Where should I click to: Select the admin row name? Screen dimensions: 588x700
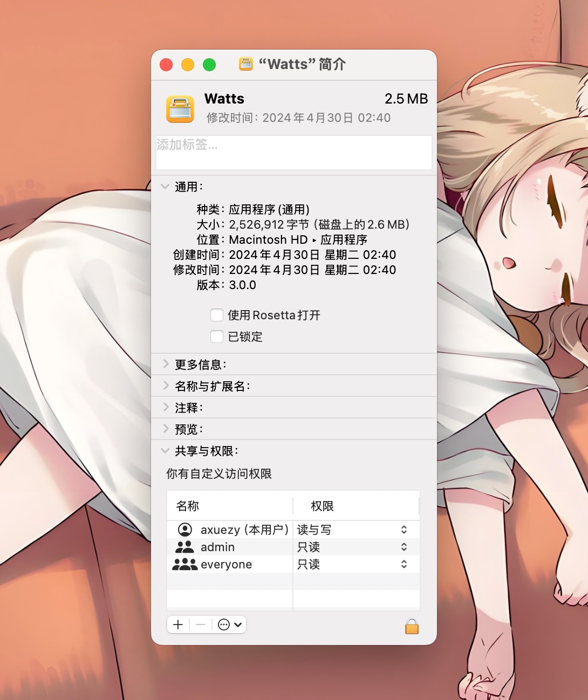tap(217, 547)
